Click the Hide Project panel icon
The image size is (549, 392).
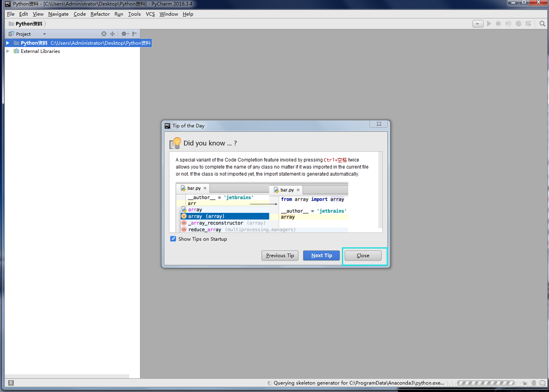click(x=135, y=34)
